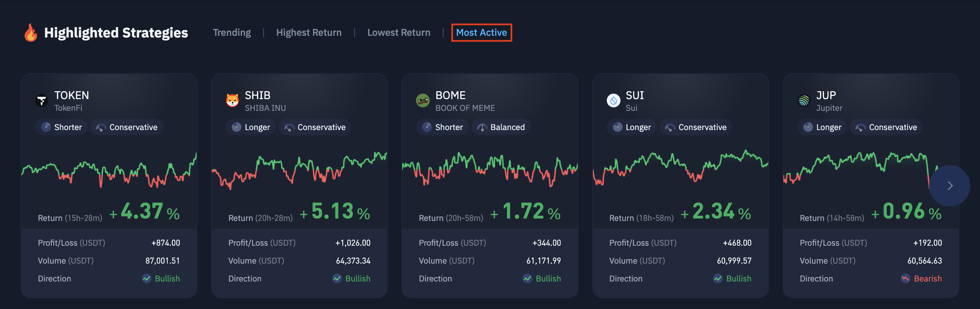Click the Bullish check icon on TOKEN card
The height and width of the screenshot is (309, 980).
click(146, 279)
